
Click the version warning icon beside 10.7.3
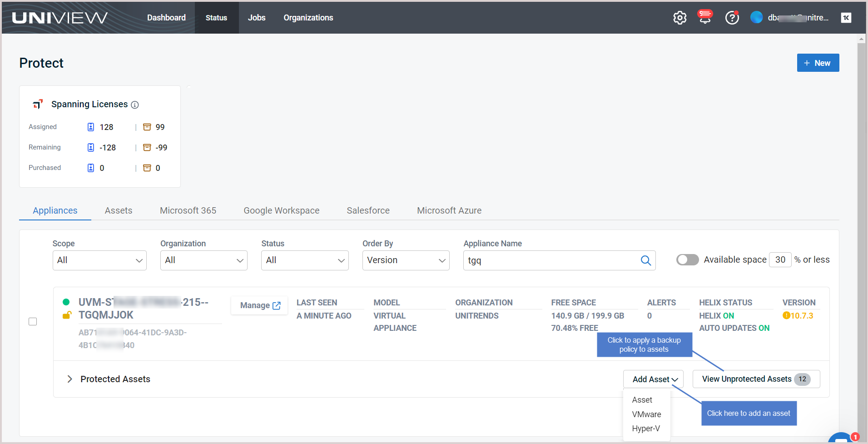(x=786, y=315)
